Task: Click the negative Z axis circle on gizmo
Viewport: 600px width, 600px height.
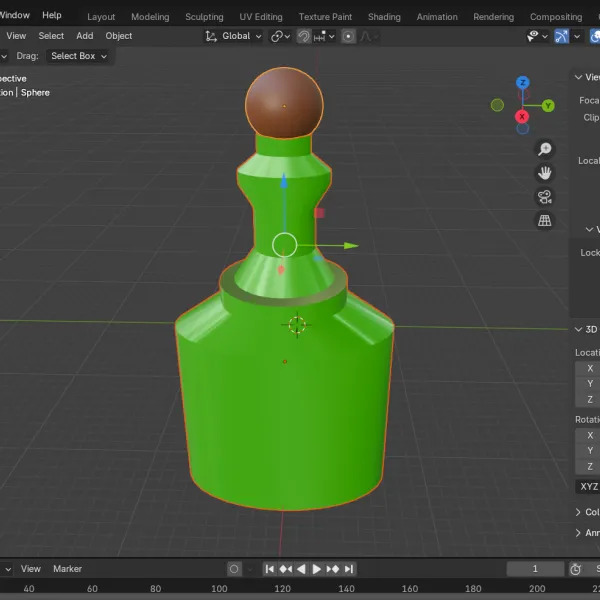Action: 522,129
